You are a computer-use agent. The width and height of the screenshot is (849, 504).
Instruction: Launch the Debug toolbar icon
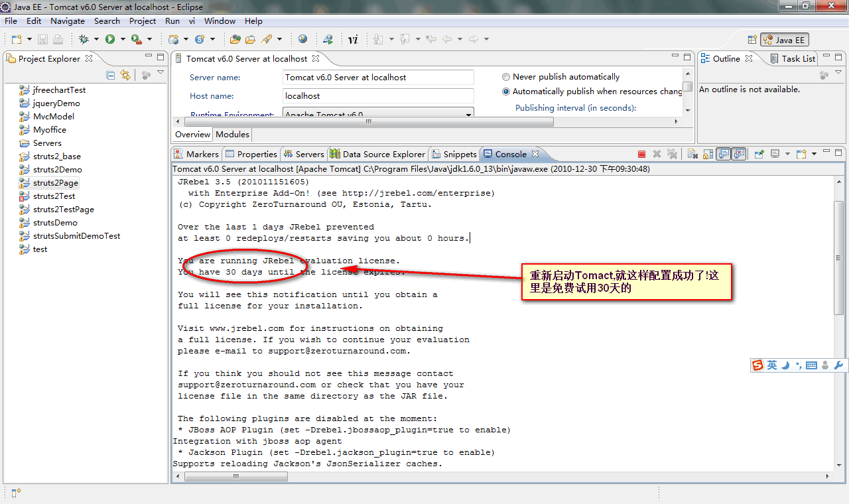[x=84, y=40]
